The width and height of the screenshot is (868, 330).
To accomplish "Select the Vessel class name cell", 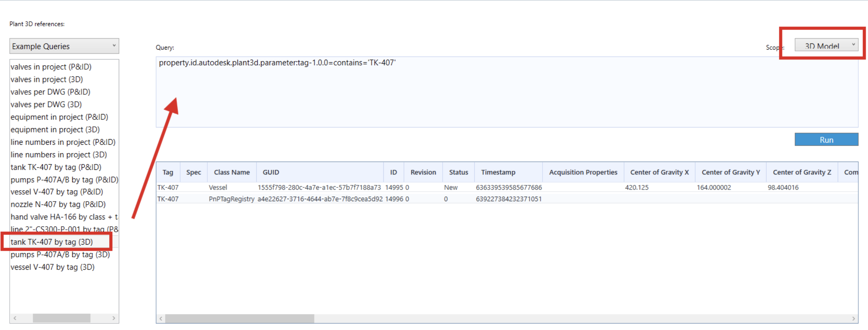I will click(218, 187).
